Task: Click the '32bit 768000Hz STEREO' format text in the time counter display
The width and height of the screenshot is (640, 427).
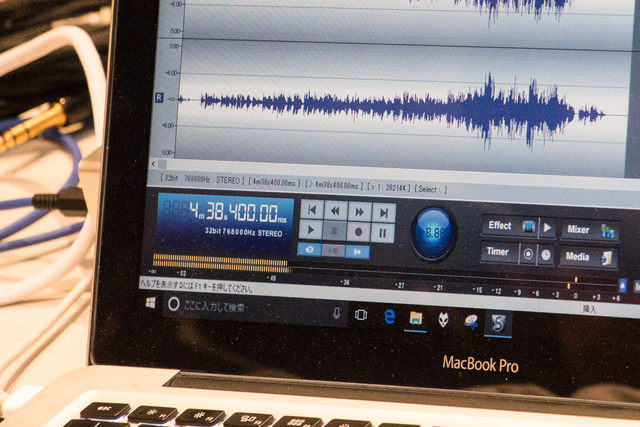Action: pos(243,232)
